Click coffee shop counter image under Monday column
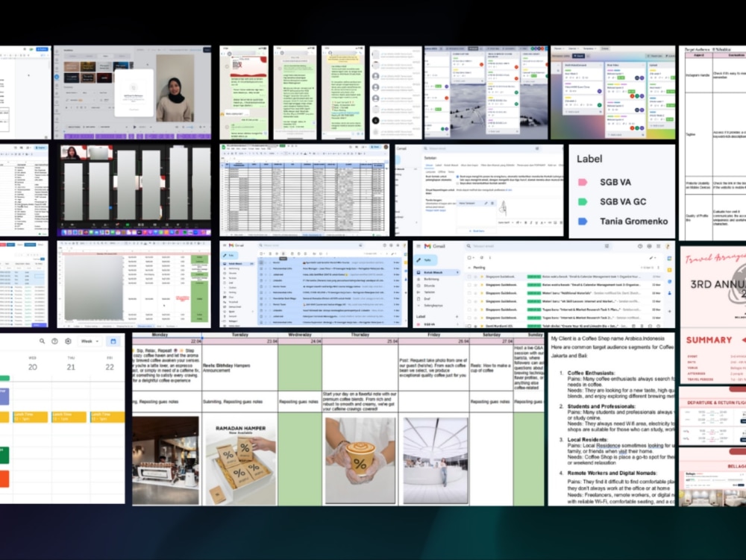The width and height of the screenshot is (746, 560). point(166,460)
